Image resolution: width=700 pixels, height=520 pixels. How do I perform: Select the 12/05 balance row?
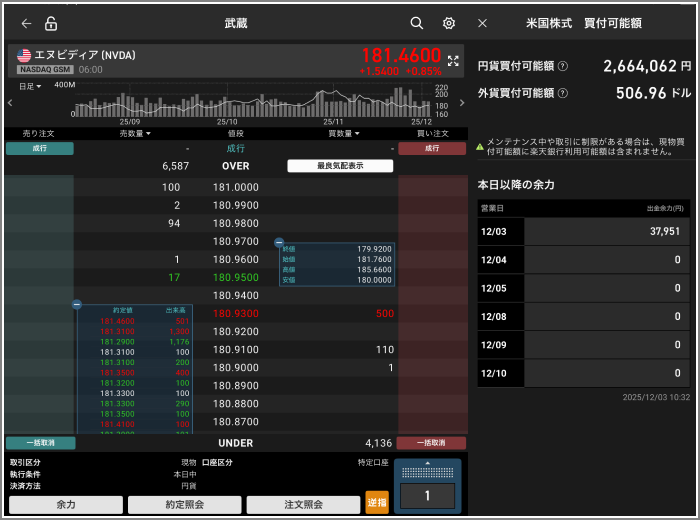pos(584,288)
